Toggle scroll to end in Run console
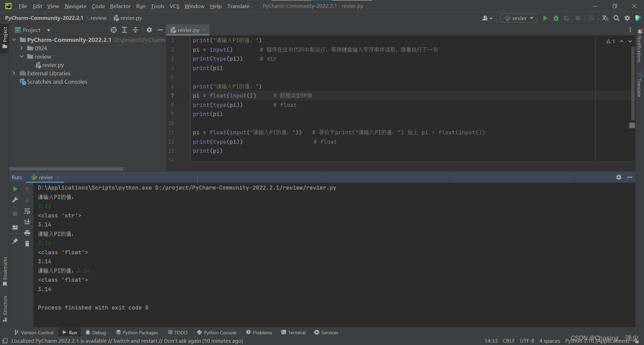 (27, 222)
